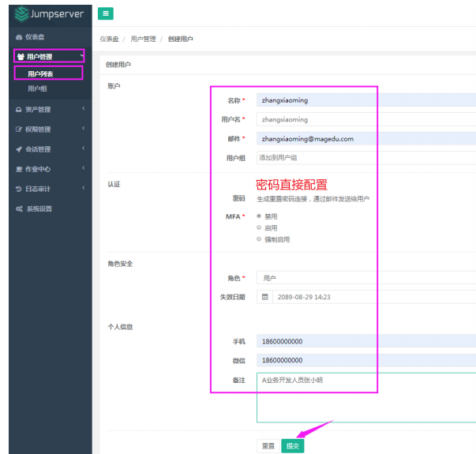Open 用户组 submenu item in sidebar
This screenshot has width=476, height=454.
point(37,88)
